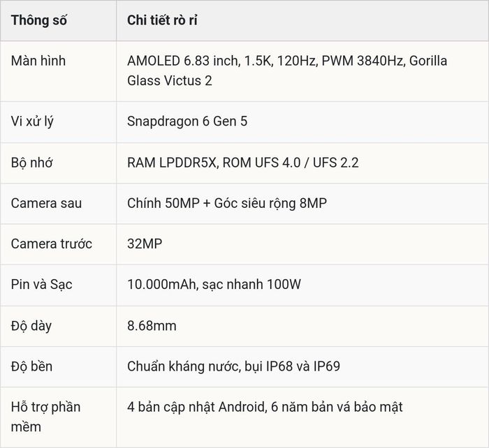The image size is (489, 448).
Task: Click the RAM LPDDR5X storage details cell
Action: pyautogui.click(x=242, y=163)
